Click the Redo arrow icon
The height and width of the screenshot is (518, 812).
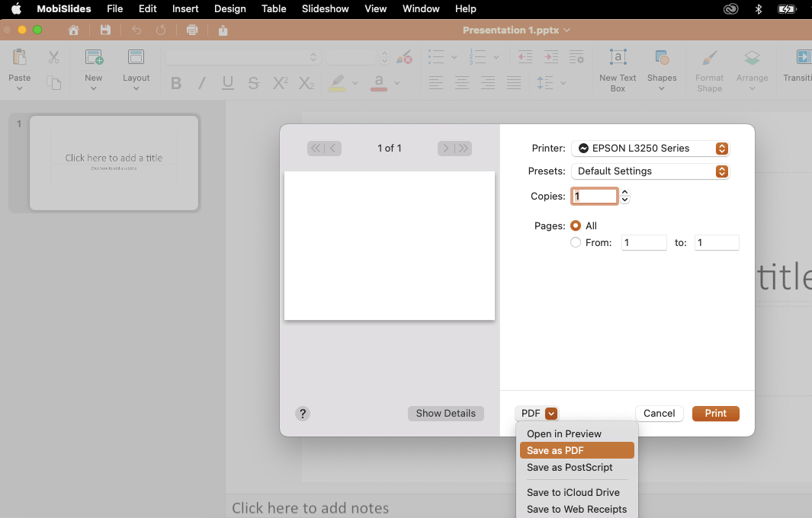[x=161, y=30]
